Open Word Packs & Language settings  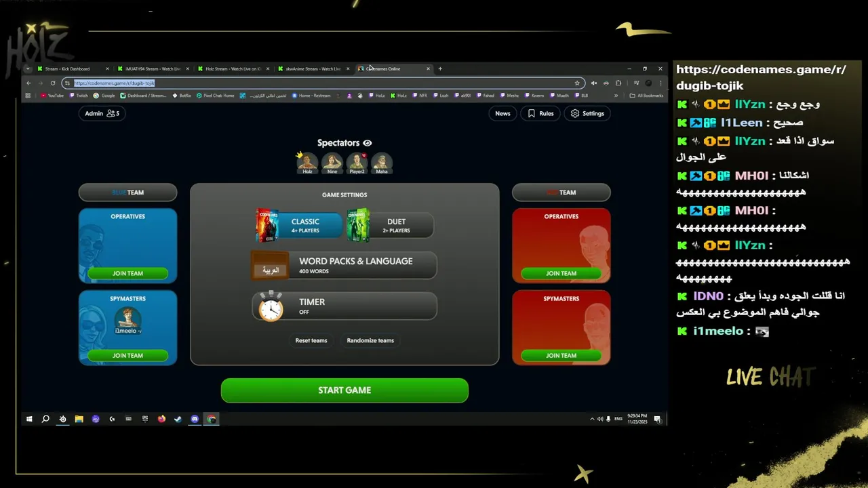(x=344, y=266)
